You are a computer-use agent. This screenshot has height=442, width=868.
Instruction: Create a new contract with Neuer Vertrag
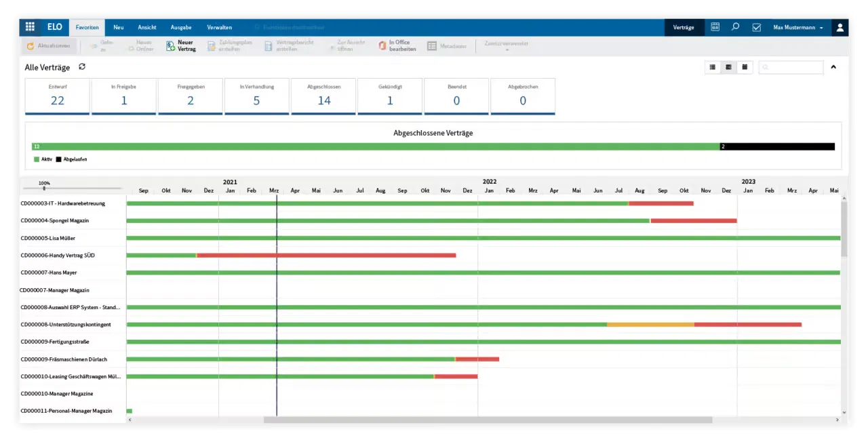point(181,45)
